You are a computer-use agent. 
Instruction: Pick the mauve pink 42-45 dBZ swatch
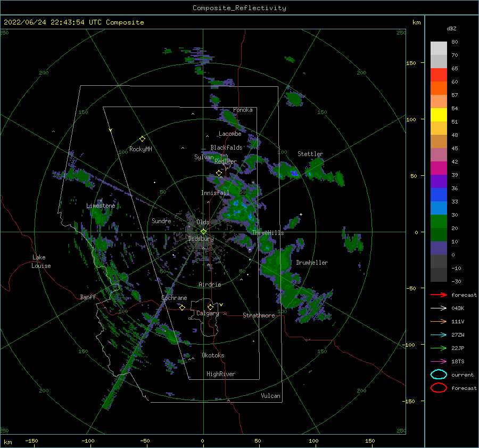click(439, 155)
